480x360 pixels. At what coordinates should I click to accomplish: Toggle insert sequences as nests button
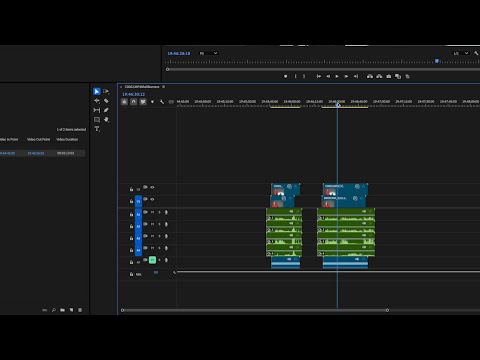[x=124, y=102]
